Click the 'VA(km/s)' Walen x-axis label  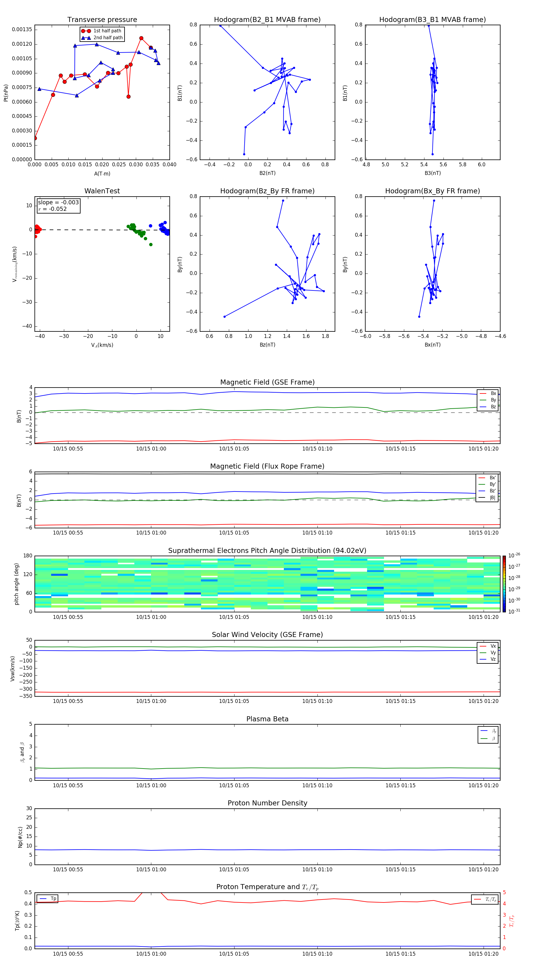pos(102,345)
